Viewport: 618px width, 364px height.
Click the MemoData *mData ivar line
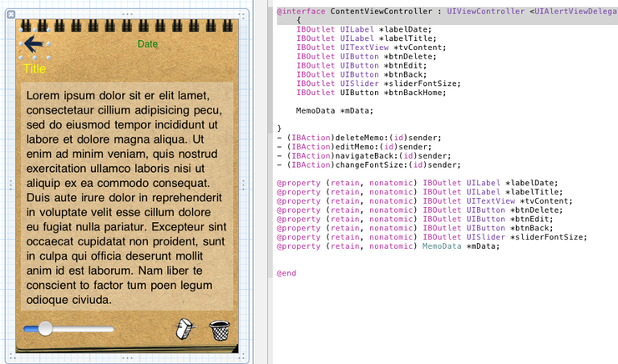(x=335, y=111)
